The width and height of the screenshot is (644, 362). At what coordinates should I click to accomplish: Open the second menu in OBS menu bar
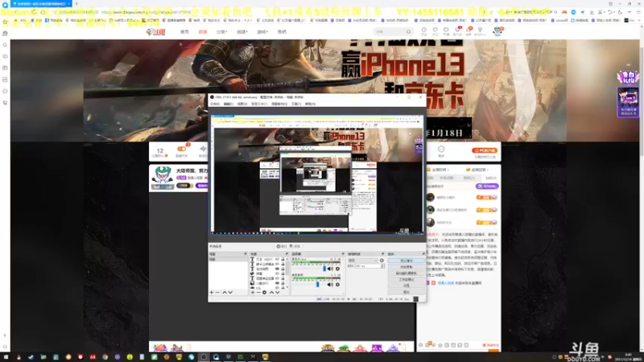tap(229, 104)
